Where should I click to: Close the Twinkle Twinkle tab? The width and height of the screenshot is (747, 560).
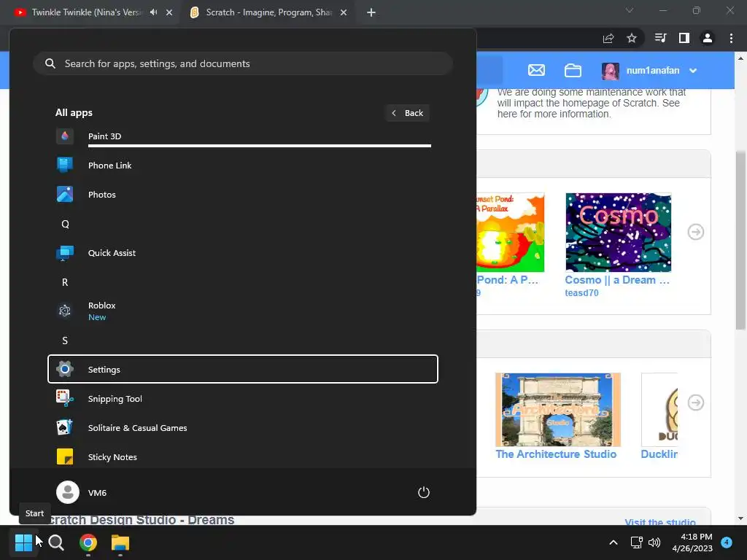(x=169, y=12)
